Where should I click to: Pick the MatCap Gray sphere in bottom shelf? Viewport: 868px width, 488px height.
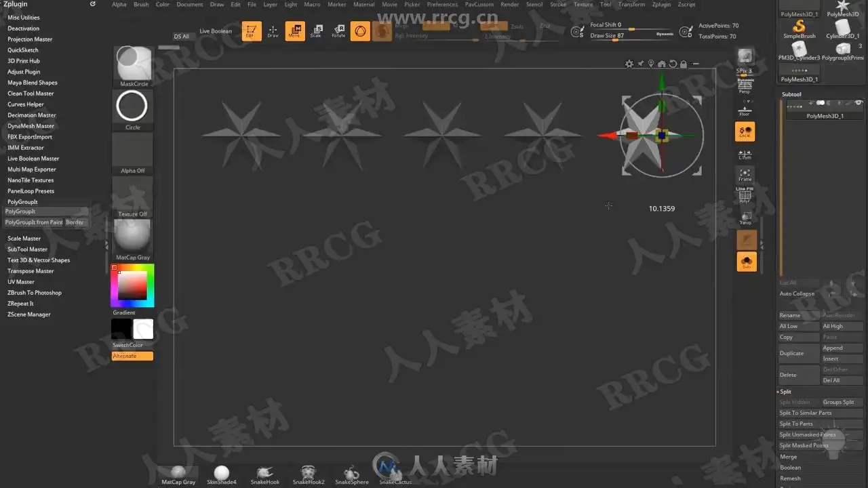coord(178,475)
